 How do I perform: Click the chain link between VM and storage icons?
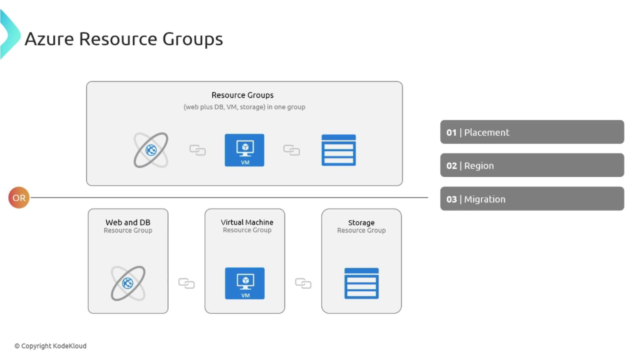291,150
